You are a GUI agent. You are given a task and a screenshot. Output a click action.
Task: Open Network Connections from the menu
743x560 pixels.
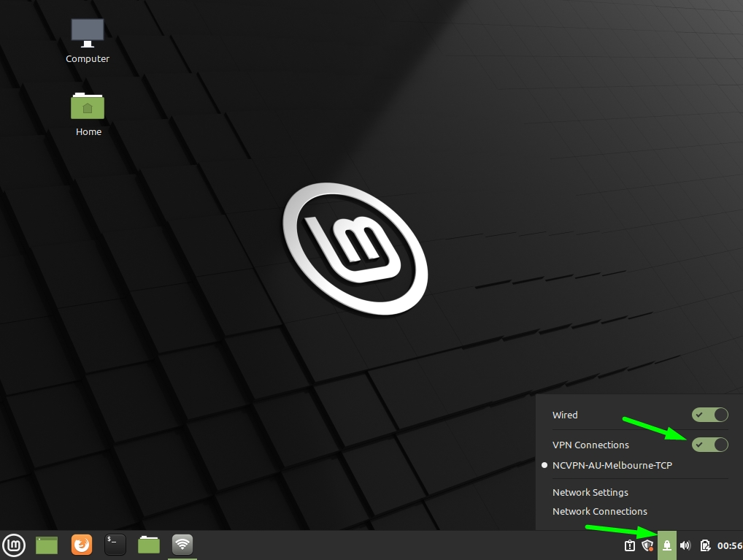600,511
